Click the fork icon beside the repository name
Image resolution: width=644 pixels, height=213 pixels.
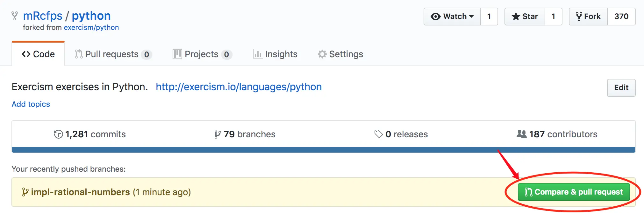[15, 16]
